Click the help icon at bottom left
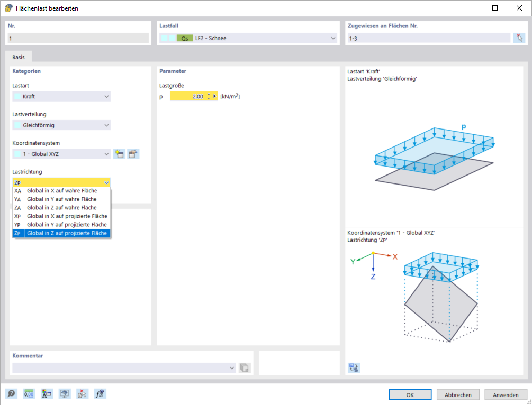The image size is (532, 405). (x=11, y=394)
